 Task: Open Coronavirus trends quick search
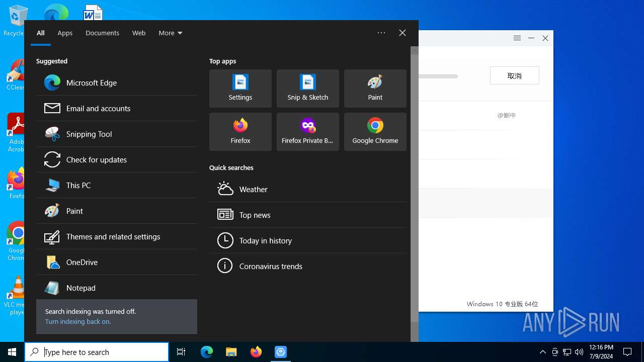point(308,266)
